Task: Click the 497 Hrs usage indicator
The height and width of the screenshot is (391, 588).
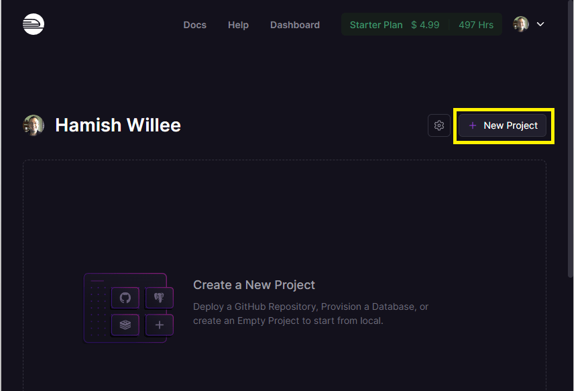Action: [x=475, y=24]
